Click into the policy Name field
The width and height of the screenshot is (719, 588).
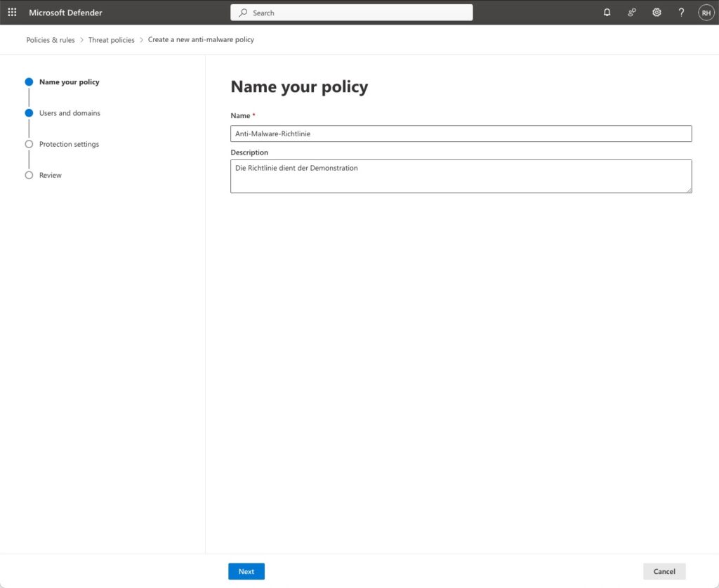(x=461, y=133)
